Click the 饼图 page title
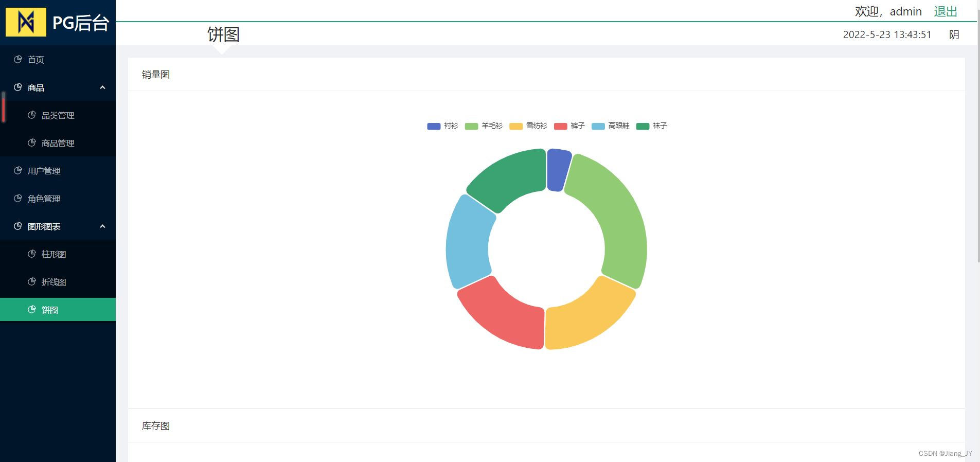 (x=223, y=34)
